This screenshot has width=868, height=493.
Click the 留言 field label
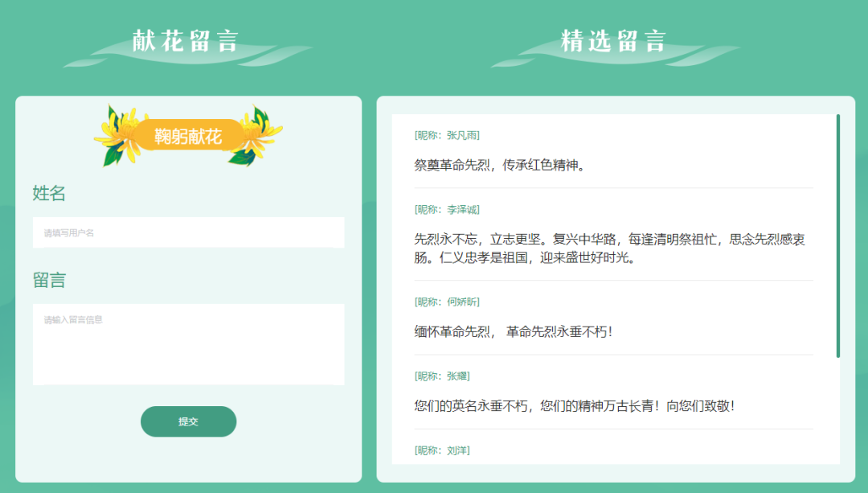tap(49, 281)
